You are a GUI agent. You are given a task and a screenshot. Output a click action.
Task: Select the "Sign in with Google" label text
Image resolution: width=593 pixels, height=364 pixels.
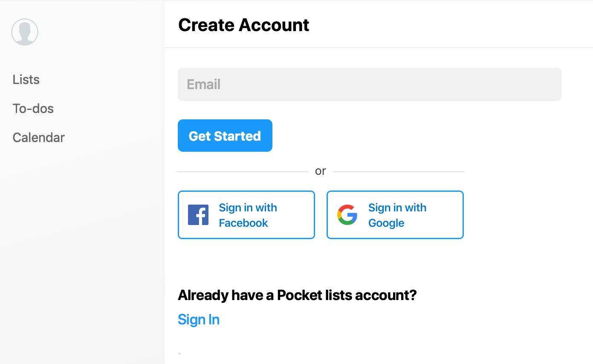pyautogui.click(x=397, y=215)
